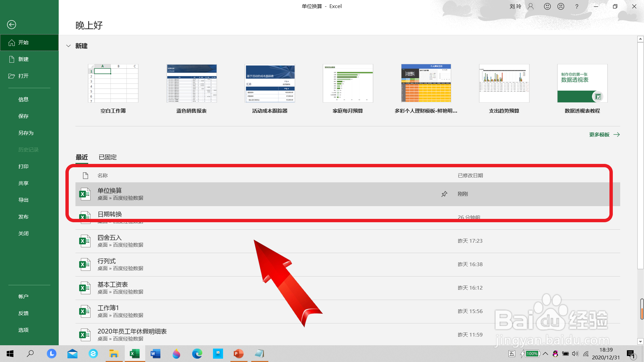Open 更多模板 link

pos(604,135)
